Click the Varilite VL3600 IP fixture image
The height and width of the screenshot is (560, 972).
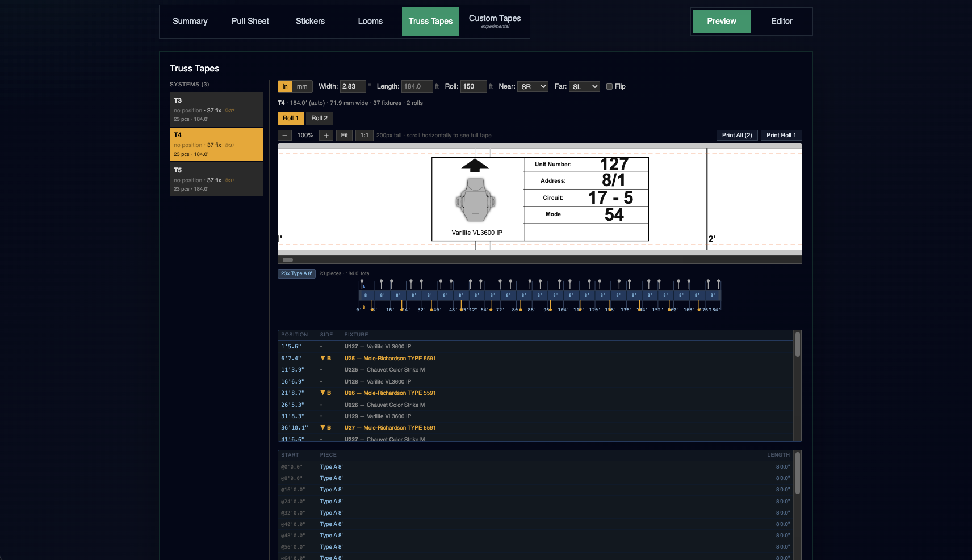(476, 200)
